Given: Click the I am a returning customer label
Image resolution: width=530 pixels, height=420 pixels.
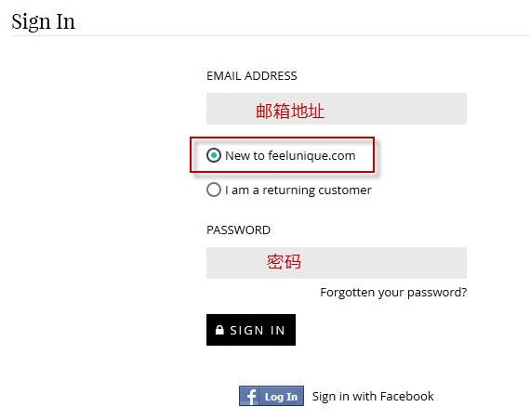Looking at the screenshot, I should pyautogui.click(x=298, y=190).
